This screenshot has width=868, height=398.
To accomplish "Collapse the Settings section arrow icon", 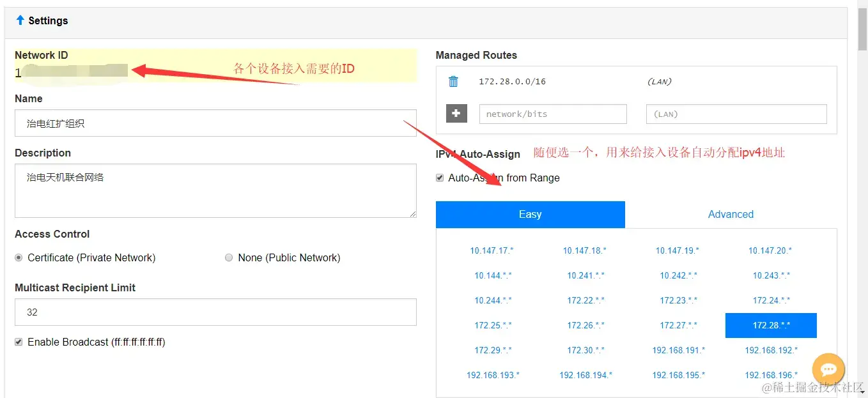I will pyautogui.click(x=20, y=20).
